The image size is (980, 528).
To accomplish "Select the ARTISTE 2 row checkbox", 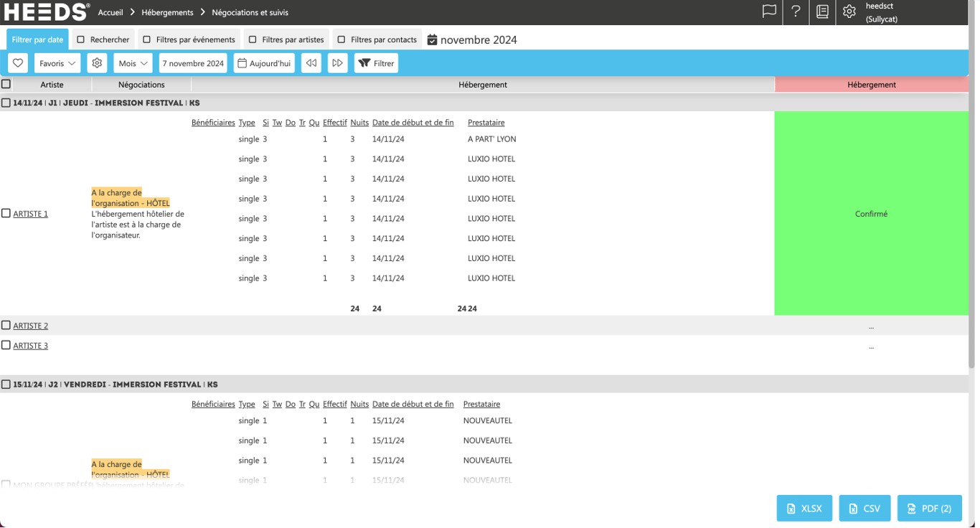I will 6,325.
